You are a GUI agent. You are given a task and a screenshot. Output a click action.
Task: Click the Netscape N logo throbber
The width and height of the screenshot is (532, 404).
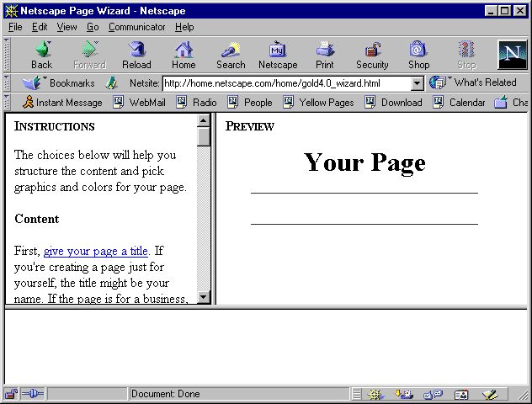click(x=513, y=55)
